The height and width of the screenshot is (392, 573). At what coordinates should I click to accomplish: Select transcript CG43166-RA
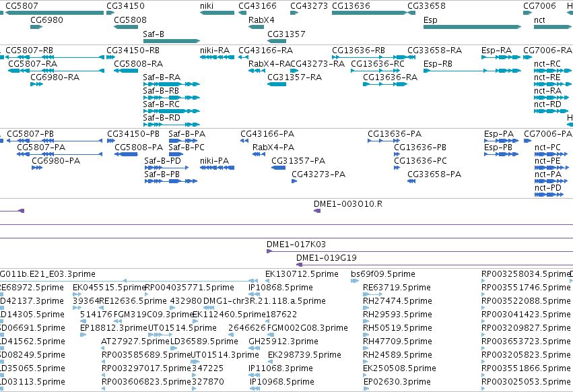tap(242, 57)
